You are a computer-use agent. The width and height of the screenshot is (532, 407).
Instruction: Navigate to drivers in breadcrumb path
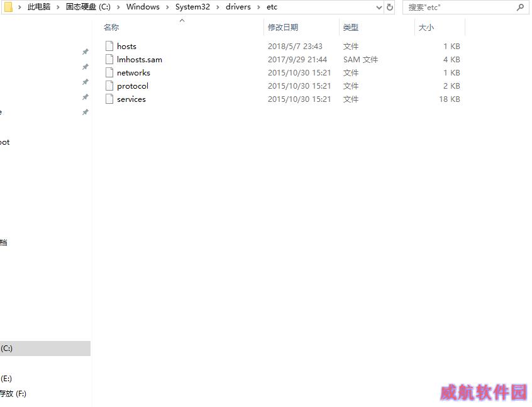pos(238,7)
